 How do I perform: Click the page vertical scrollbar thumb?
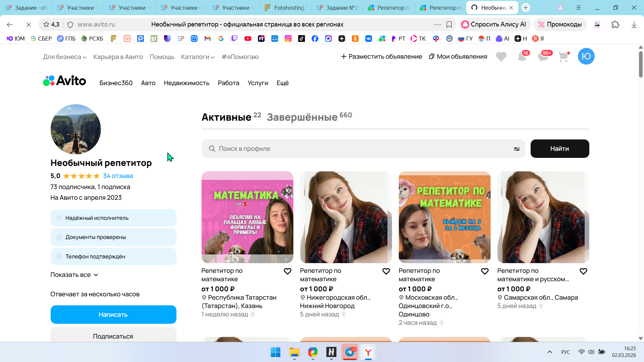coord(641,64)
